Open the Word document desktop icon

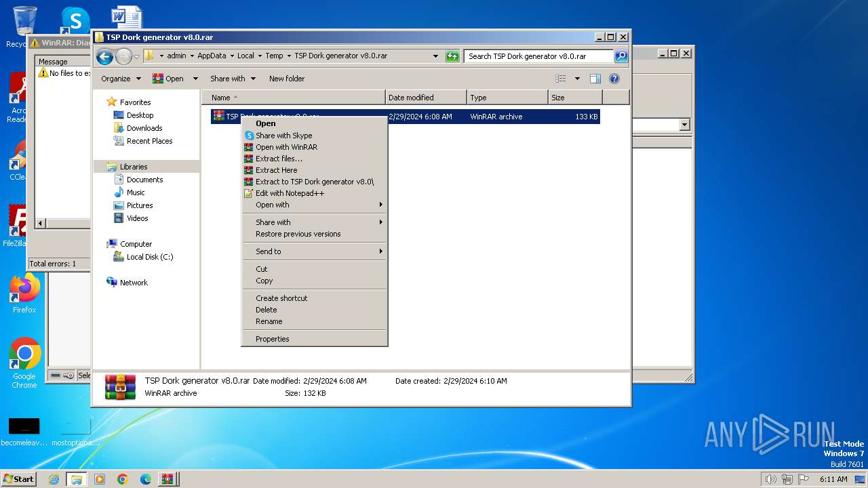(x=127, y=19)
